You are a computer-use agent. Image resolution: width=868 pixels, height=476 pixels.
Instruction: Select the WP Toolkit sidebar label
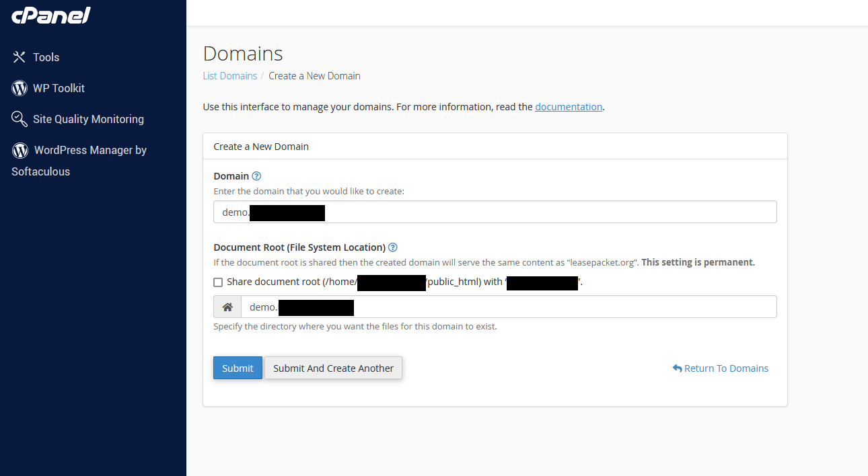pyautogui.click(x=59, y=88)
